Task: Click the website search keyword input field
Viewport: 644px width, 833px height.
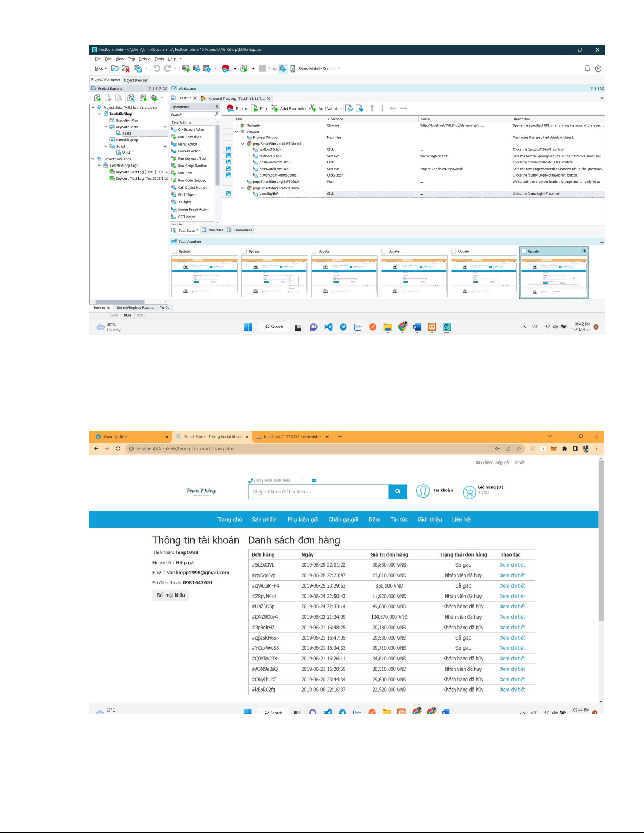Action: (318, 492)
